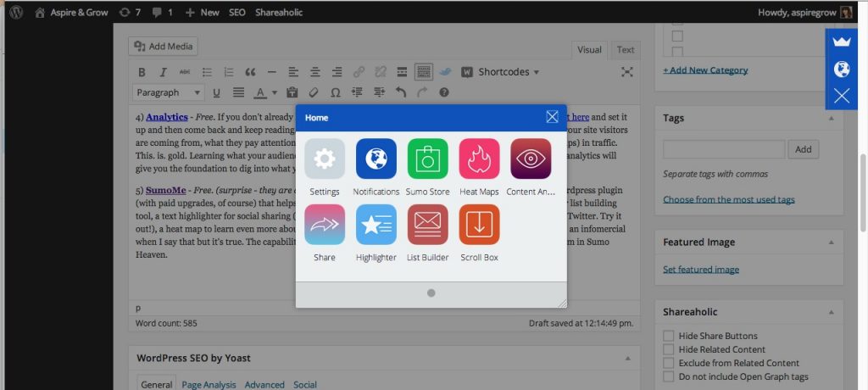Screen dimensions: 868x390
Task: Open the Sumo Store app
Action: pyautogui.click(x=427, y=159)
